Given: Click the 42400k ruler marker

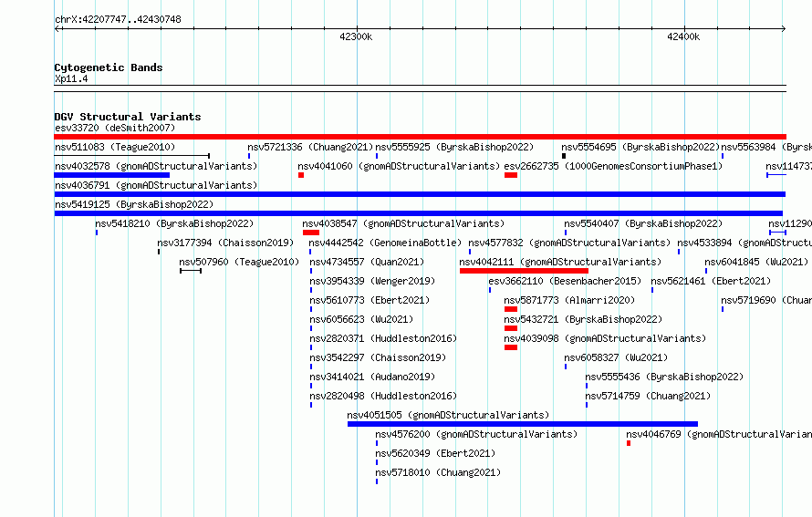Looking at the screenshot, I should click(x=683, y=36).
